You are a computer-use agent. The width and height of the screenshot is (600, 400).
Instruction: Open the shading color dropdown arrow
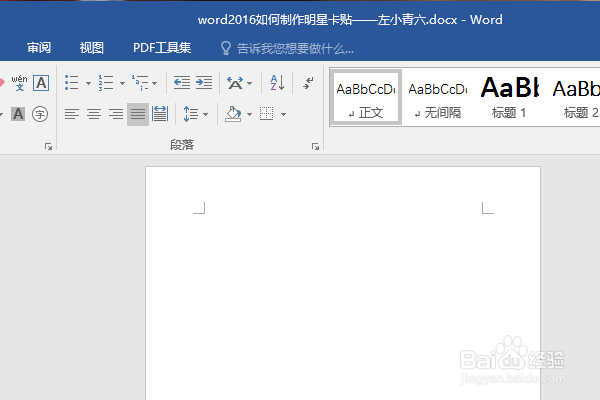[249, 114]
